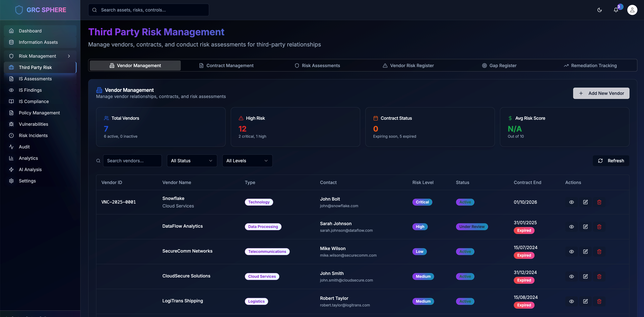This screenshot has height=317, width=644.
Task: View LogiTrans Shipping details eye icon
Action: point(572,301)
